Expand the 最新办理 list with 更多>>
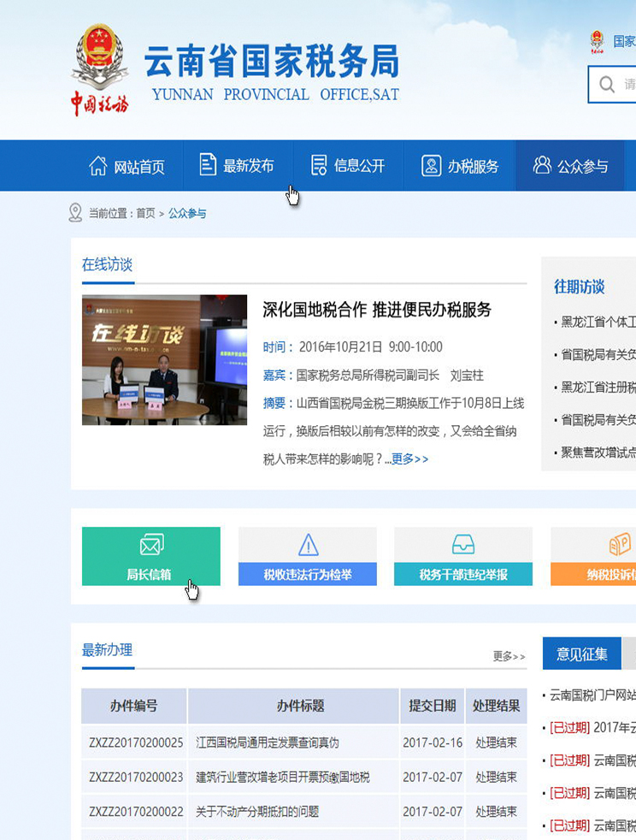 pyautogui.click(x=509, y=656)
